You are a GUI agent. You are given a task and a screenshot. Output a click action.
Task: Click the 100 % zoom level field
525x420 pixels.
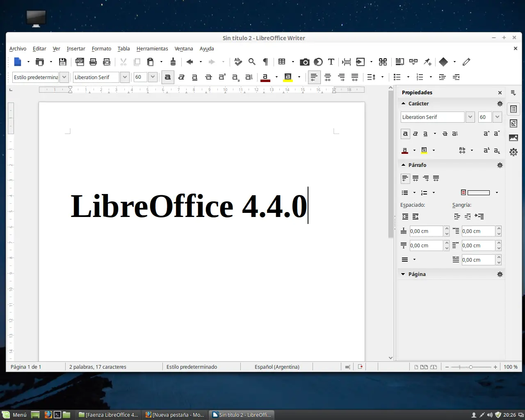coord(511,367)
